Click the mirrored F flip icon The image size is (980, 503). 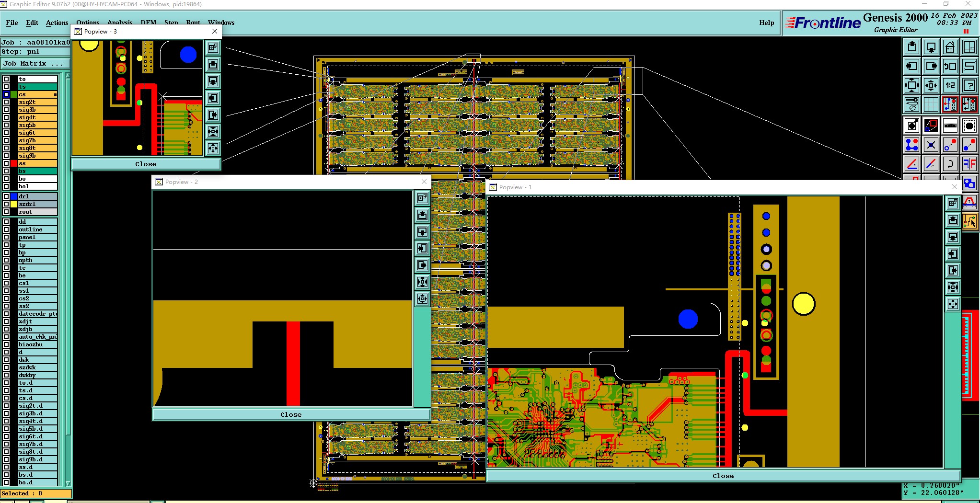(x=969, y=164)
